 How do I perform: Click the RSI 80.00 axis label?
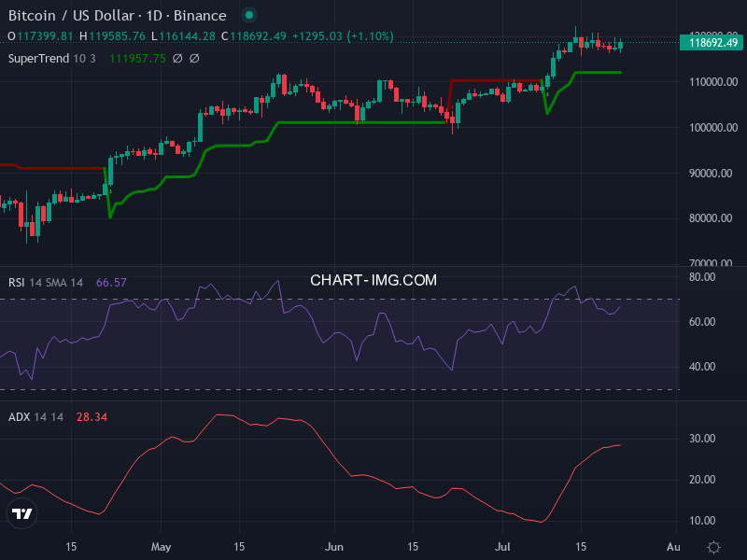point(702,277)
